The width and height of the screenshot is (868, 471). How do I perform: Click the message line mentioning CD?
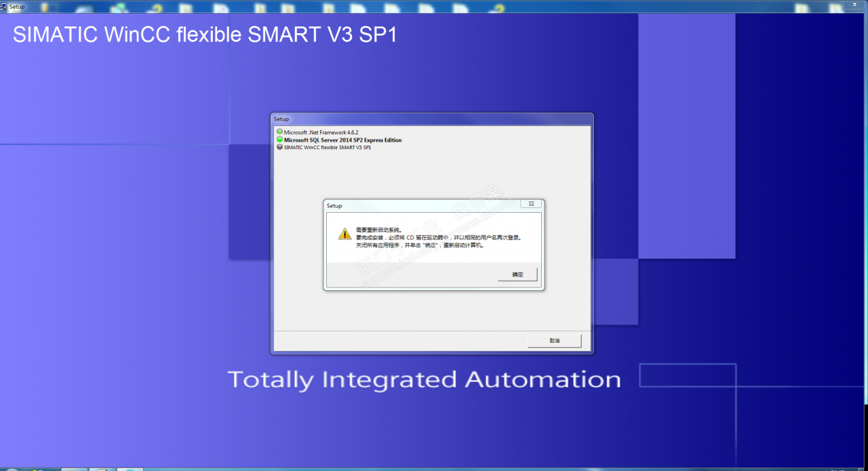439,238
